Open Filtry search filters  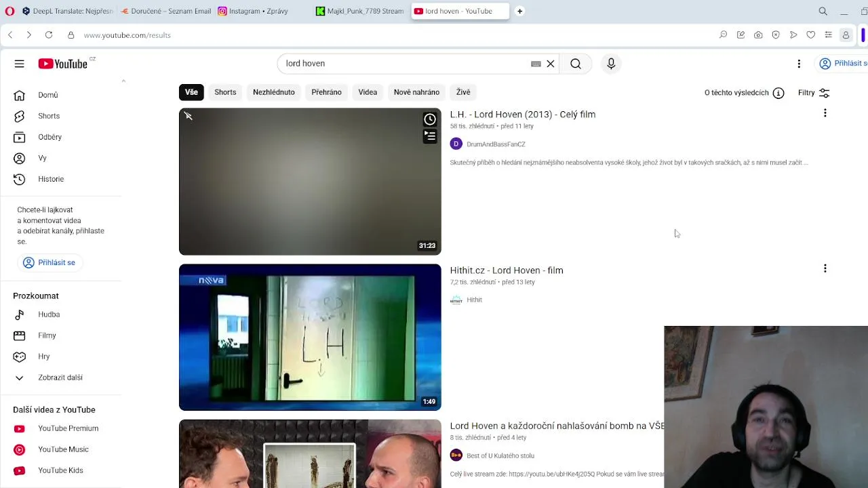coord(814,93)
